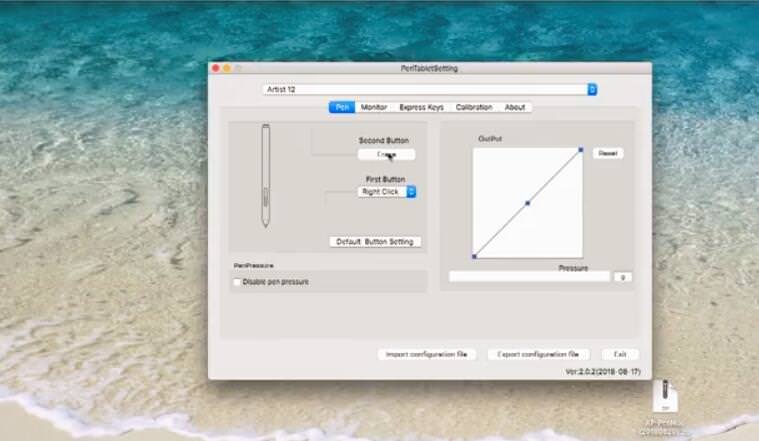Open the Artist 12 device dropdown

point(430,89)
